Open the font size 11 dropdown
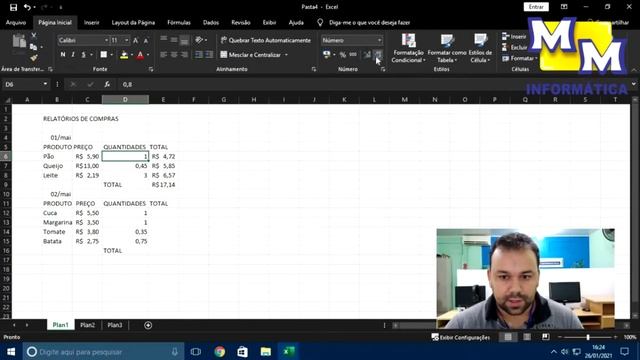 pyautogui.click(x=127, y=40)
